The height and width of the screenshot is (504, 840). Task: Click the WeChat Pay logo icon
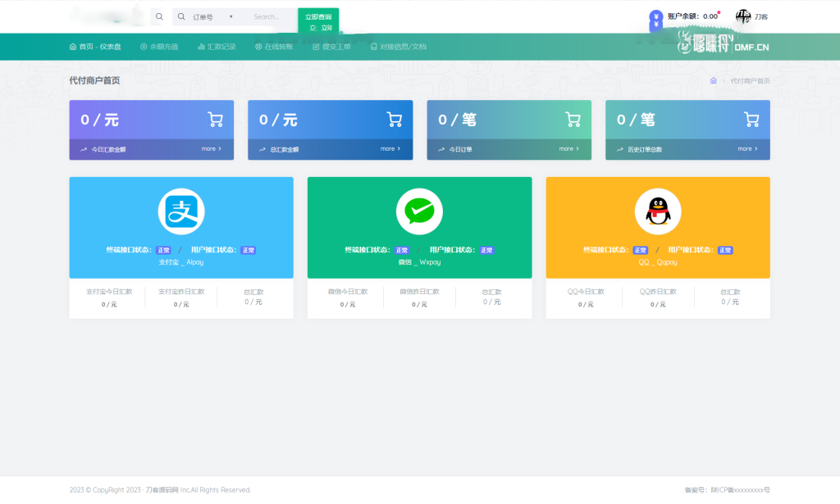pos(419,211)
